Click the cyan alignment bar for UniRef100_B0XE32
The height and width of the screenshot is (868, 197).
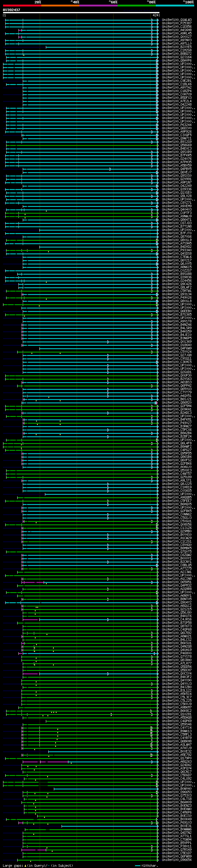(x=103, y=751)
